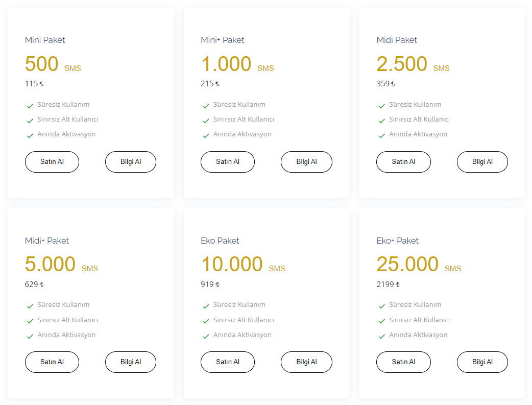The height and width of the screenshot is (405, 532).
Task: Click checkmark beside Sınırsız Alt Kullanıcı in Eko Paket
Action: pyautogui.click(x=206, y=321)
